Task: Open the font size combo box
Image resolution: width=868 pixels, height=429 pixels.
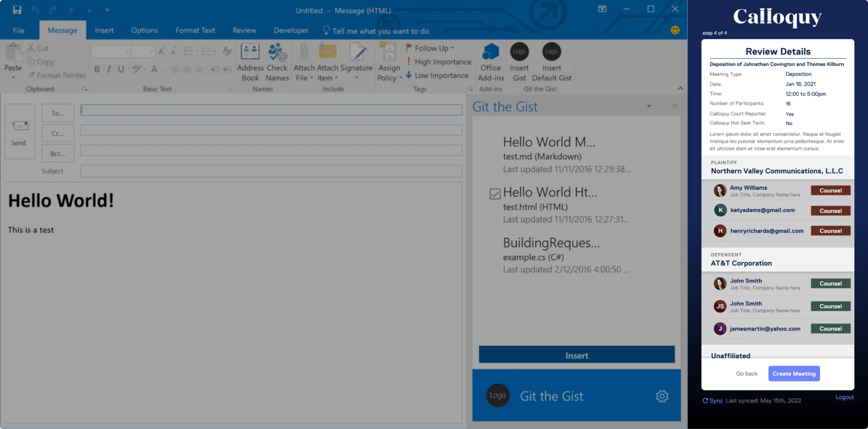Action: coord(143,52)
